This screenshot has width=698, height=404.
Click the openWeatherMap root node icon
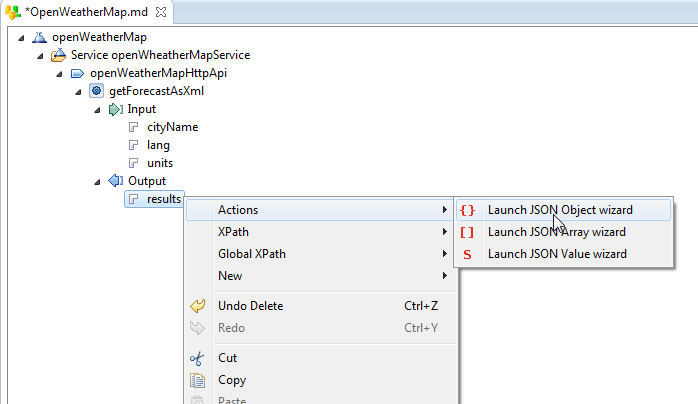(x=39, y=37)
